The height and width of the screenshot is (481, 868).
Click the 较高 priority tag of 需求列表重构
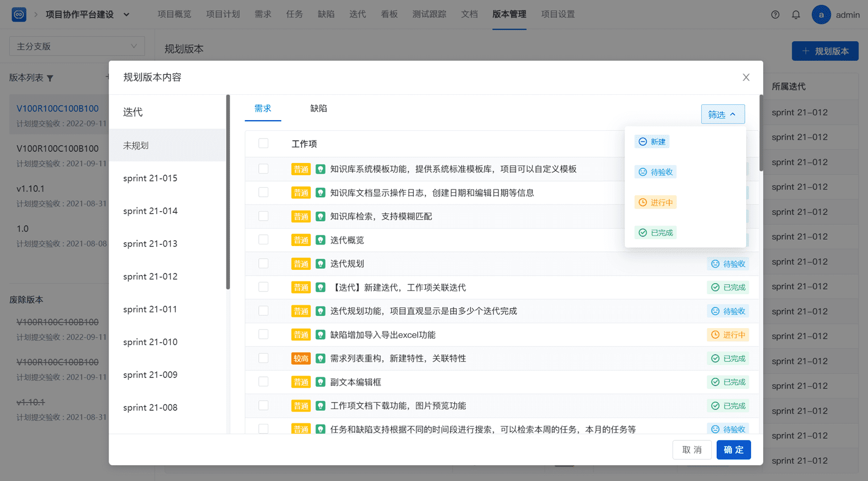301,359
